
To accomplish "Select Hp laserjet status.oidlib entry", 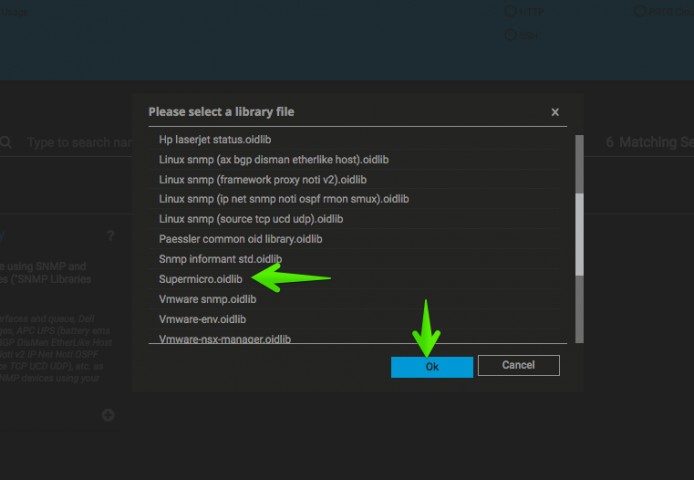I will [215, 140].
